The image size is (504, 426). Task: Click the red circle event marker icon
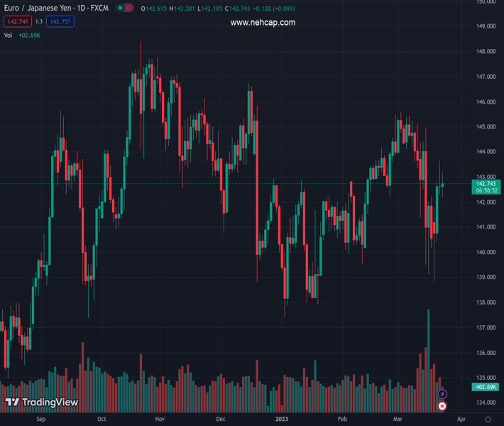coord(442,406)
